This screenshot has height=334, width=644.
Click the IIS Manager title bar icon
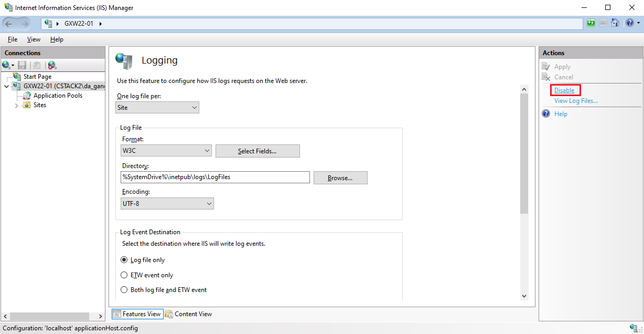[8, 8]
